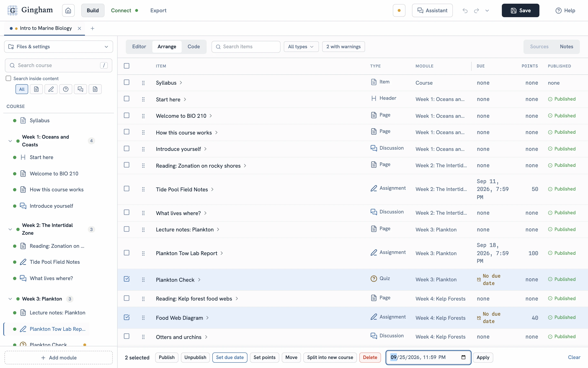Click the Discussion icon for Introduce yourself row
The width and height of the screenshot is (588, 368).
pyautogui.click(x=374, y=148)
